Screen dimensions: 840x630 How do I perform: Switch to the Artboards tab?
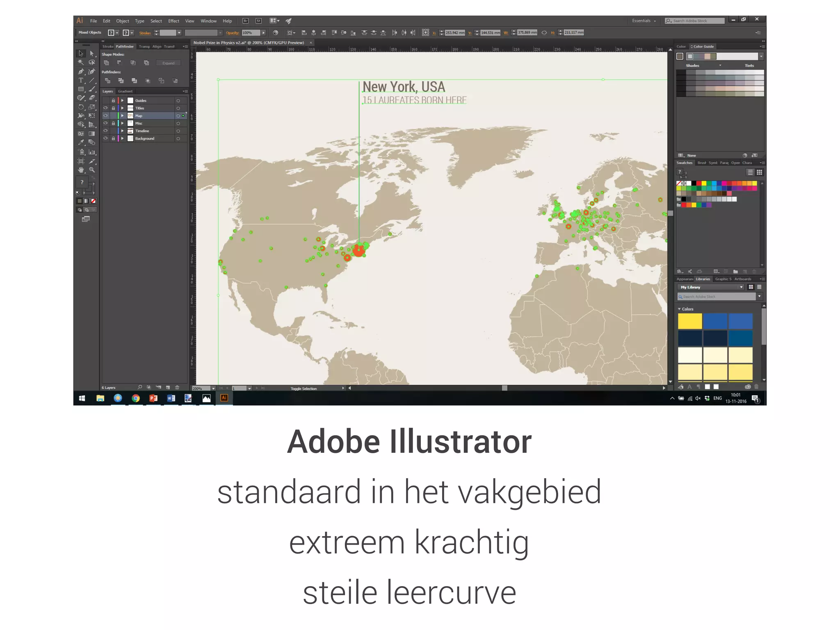[x=743, y=279]
